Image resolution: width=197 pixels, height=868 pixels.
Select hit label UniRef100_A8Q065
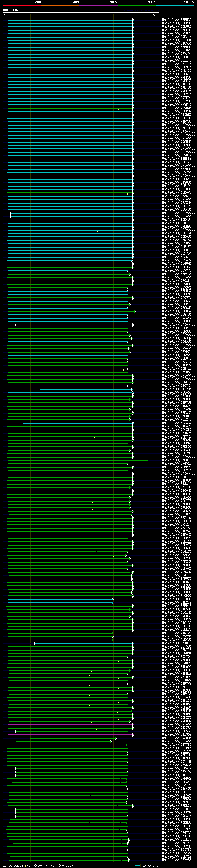click(x=177, y=392)
